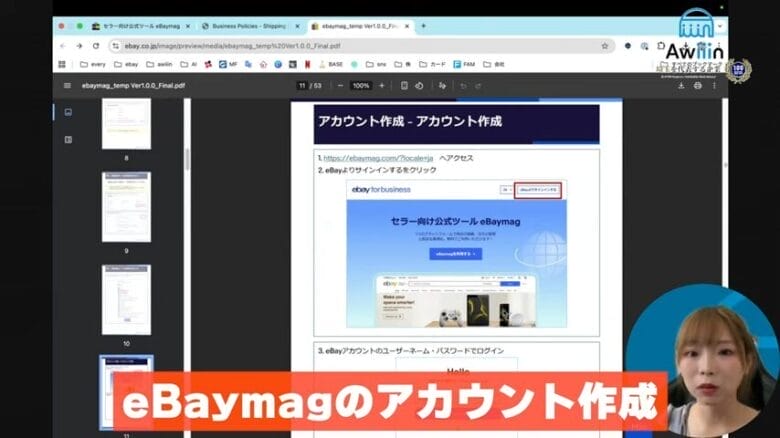Click the fit to page icon
Screen dimensions: 780x438
(x=404, y=86)
